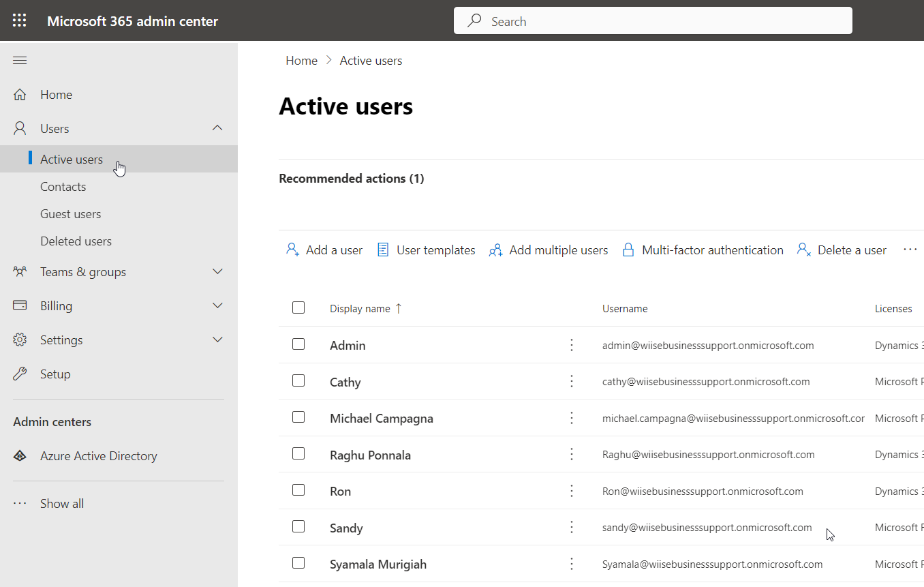This screenshot has width=924, height=587.
Task: Open Michael Campagna display name
Action: [x=382, y=419]
